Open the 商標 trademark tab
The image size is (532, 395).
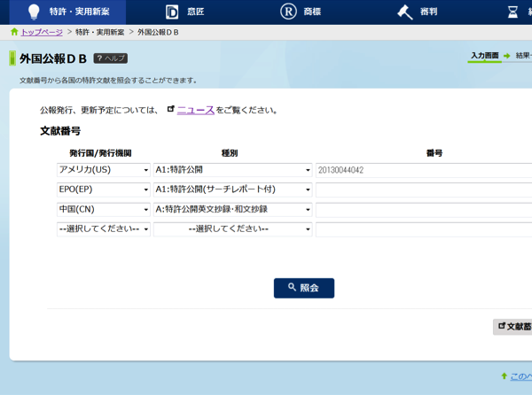301,12
